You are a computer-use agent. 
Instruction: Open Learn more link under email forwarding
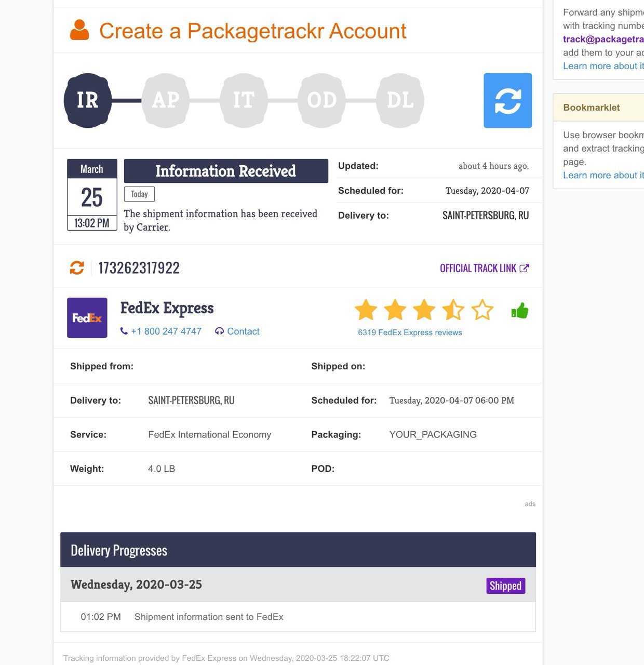603,66
